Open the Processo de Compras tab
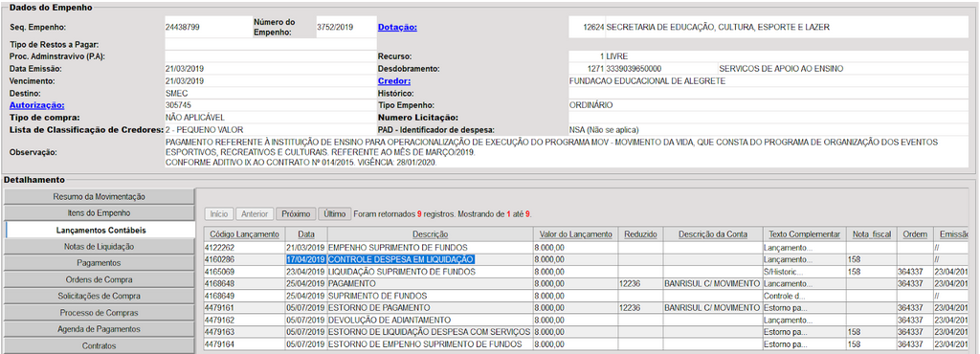The width and height of the screenshot is (980, 354). tap(100, 313)
